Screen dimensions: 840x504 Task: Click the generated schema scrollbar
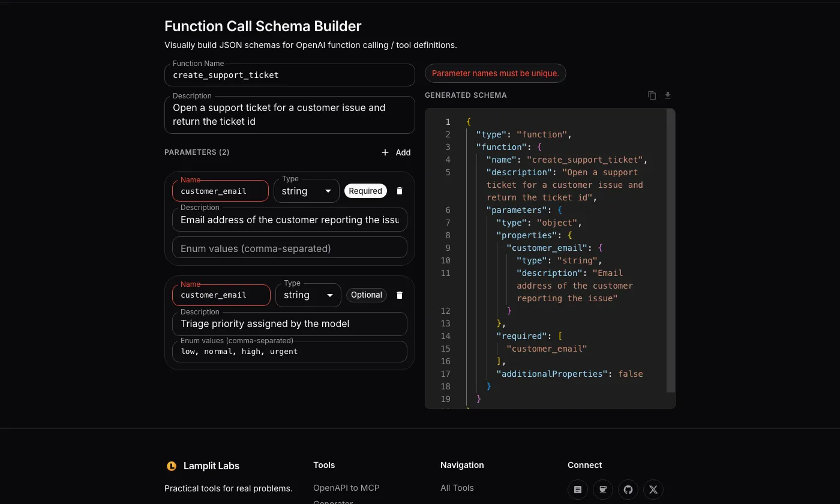(671, 251)
